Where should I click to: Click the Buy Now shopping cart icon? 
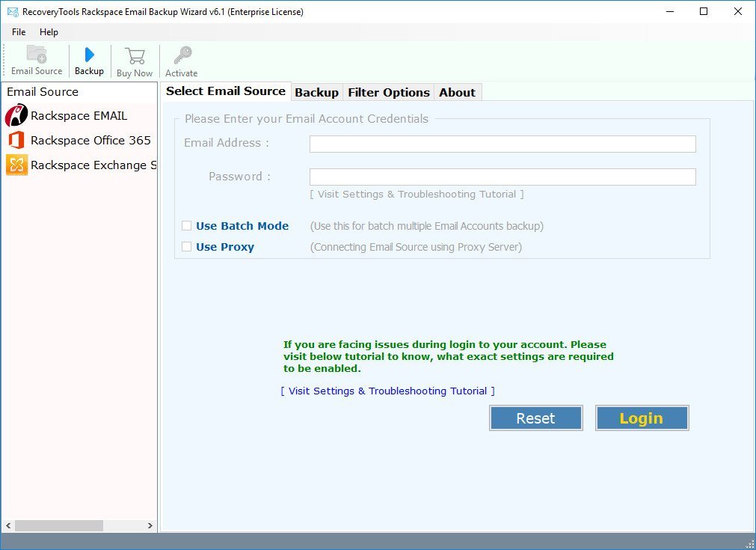(135, 60)
